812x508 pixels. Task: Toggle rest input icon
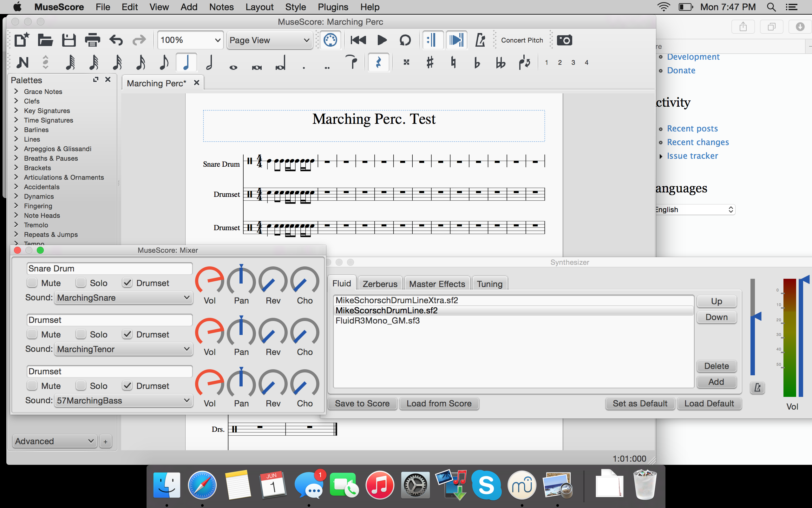point(378,62)
